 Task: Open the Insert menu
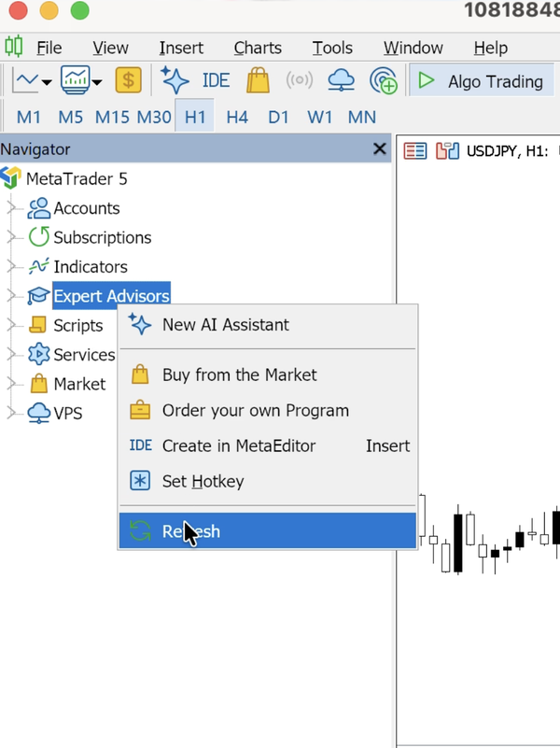[x=181, y=48]
